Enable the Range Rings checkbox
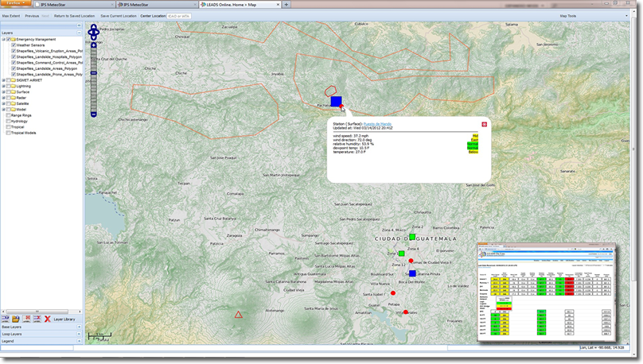The height and width of the screenshot is (364, 643). [x=8, y=115]
